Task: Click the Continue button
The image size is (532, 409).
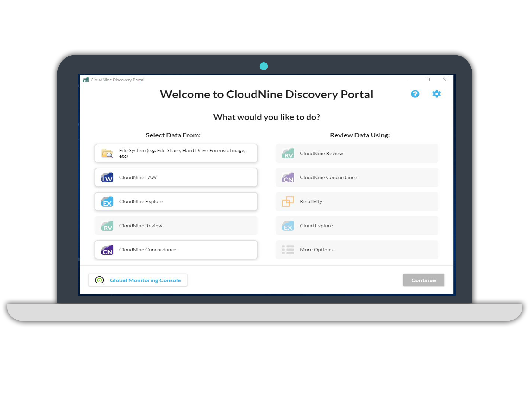Action: click(423, 280)
